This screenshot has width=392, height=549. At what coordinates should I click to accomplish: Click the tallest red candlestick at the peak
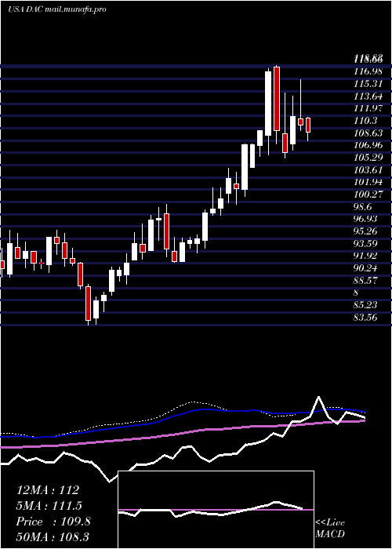[x=277, y=99]
